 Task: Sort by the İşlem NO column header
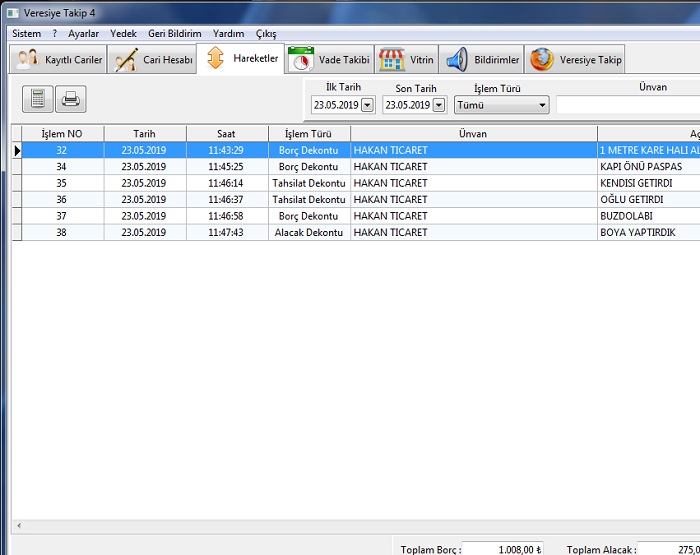[x=62, y=134]
